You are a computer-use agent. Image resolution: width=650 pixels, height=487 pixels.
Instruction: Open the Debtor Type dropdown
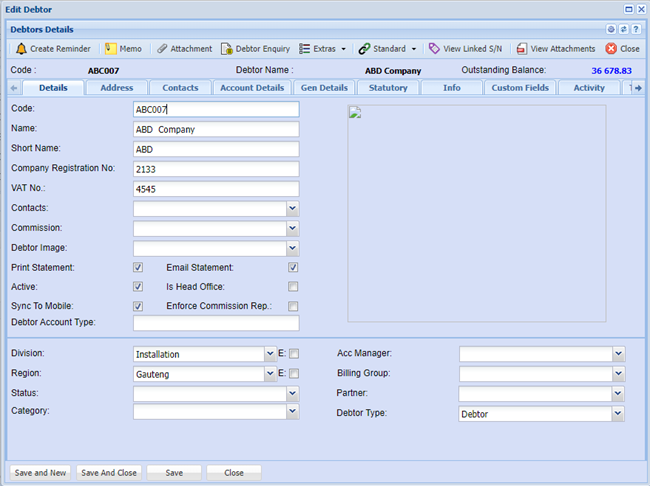tap(618, 412)
